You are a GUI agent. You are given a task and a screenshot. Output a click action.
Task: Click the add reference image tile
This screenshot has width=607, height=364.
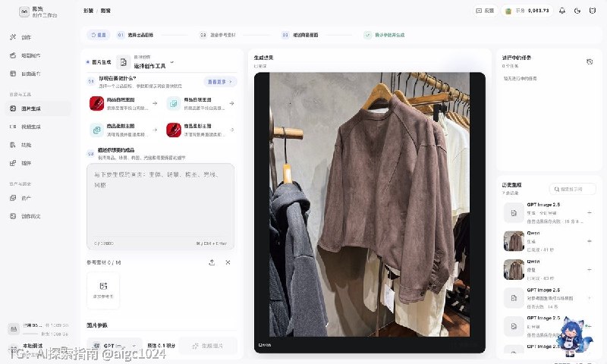pyautogui.click(x=103, y=290)
